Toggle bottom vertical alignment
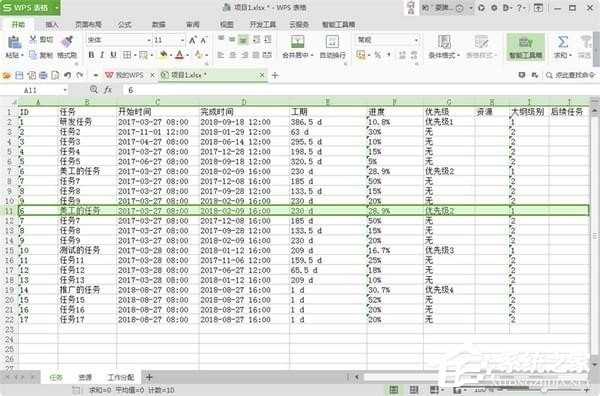The height and width of the screenshot is (396, 600). click(x=243, y=39)
